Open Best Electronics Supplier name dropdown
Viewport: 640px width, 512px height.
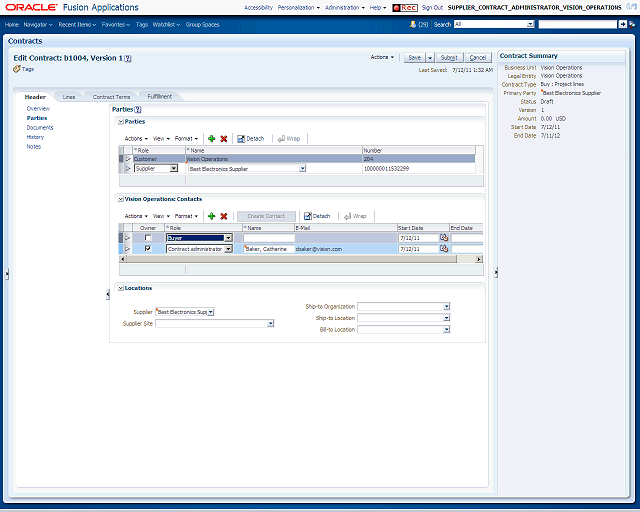click(x=302, y=168)
